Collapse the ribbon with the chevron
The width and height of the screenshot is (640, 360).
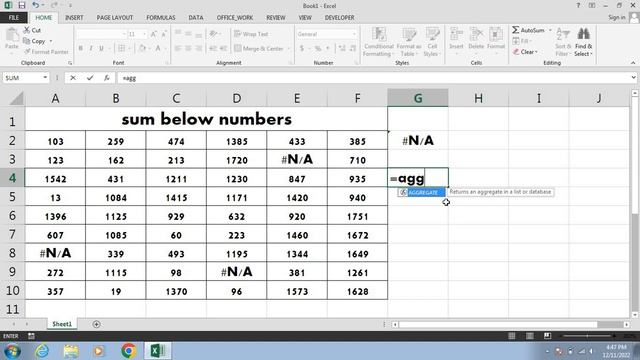click(x=633, y=63)
